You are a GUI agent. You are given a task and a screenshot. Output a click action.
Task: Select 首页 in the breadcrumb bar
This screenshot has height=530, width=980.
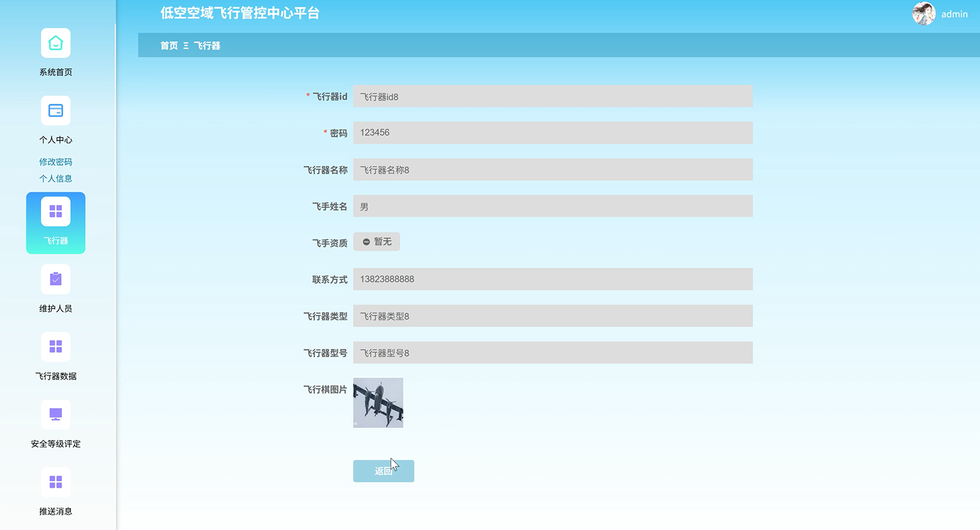168,45
